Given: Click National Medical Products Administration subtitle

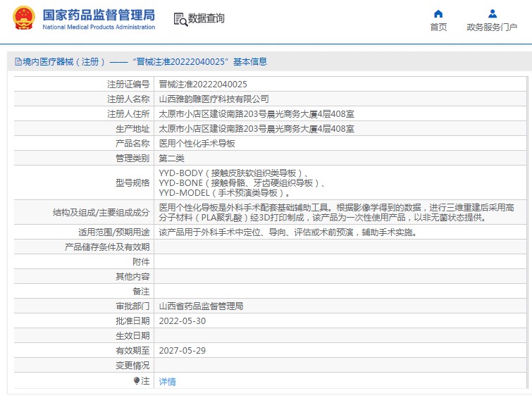Looking at the screenshot, I should [99, 27].
